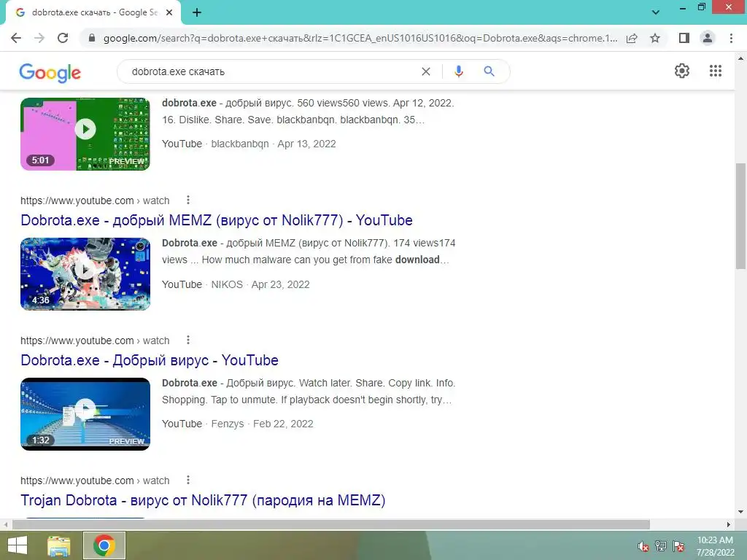Screen dimensions: 747x560
Task: Reload the current page
Action: (63, 38)
